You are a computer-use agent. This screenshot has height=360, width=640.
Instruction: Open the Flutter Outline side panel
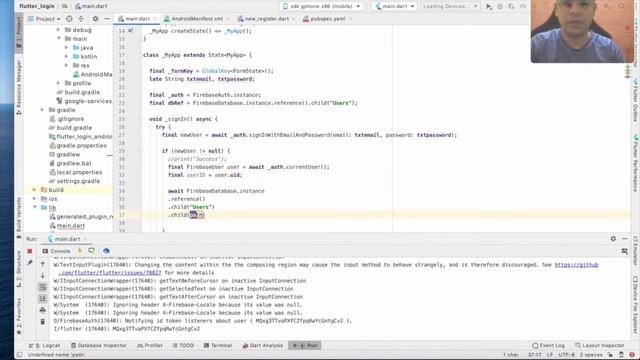(636, 100)
